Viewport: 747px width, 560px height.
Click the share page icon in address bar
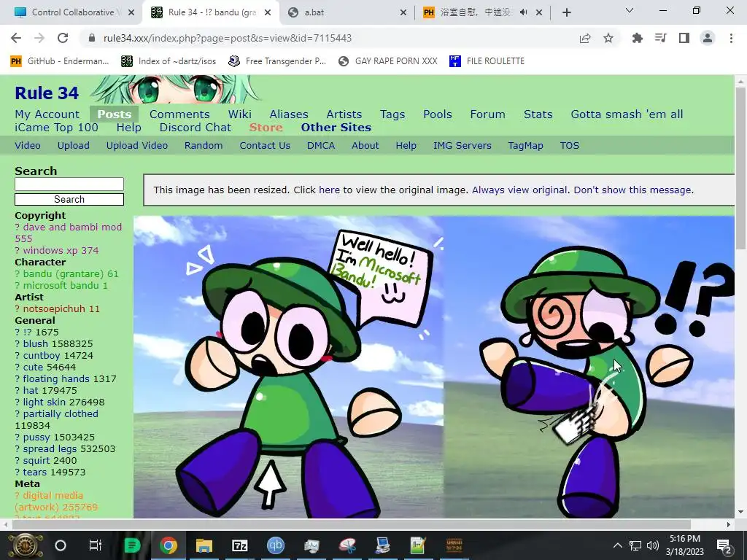click(585, 38)
